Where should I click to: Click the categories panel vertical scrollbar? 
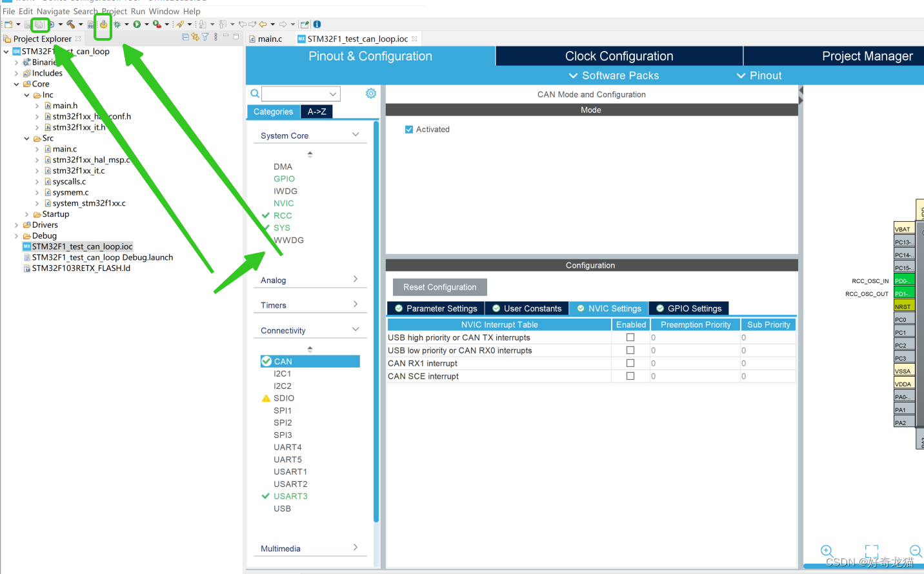tap(376, 322)
